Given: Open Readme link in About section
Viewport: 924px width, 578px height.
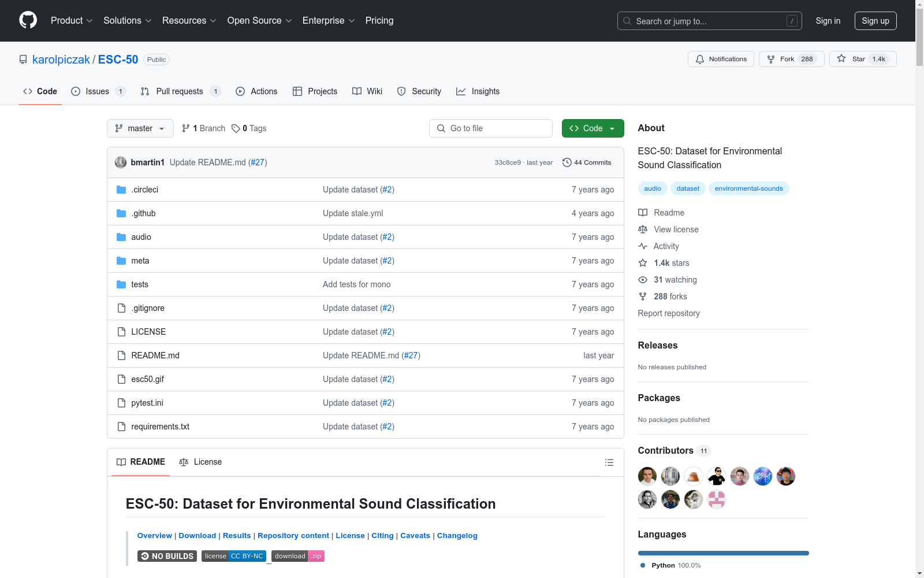Looking at the screenshot, I should (662, 213).
